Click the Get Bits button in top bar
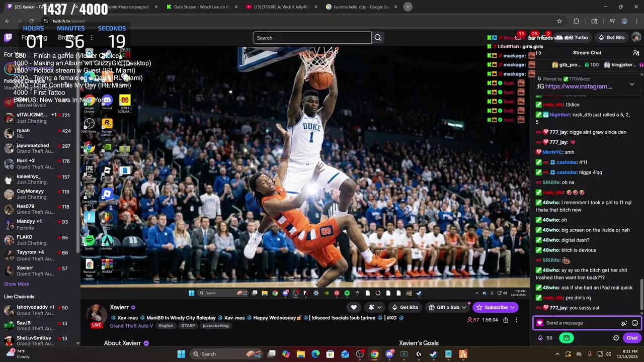 [x=611, y=38]
